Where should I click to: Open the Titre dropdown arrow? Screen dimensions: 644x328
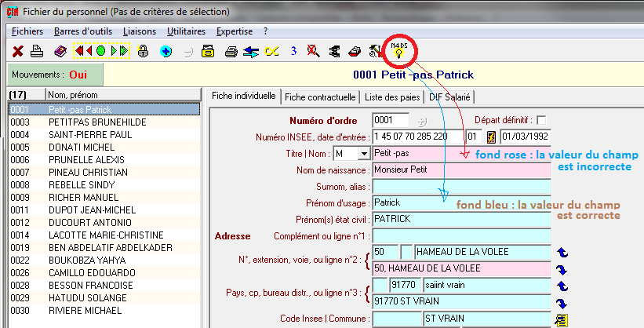364,154
